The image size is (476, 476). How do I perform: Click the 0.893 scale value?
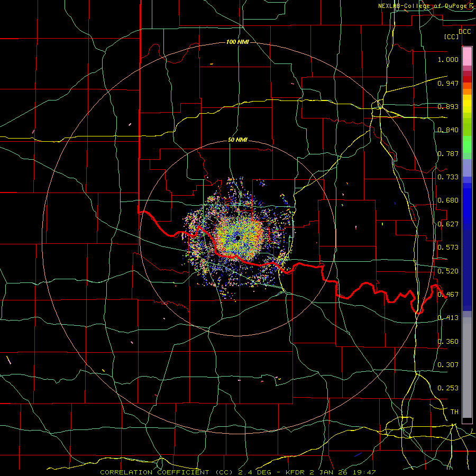448,106
